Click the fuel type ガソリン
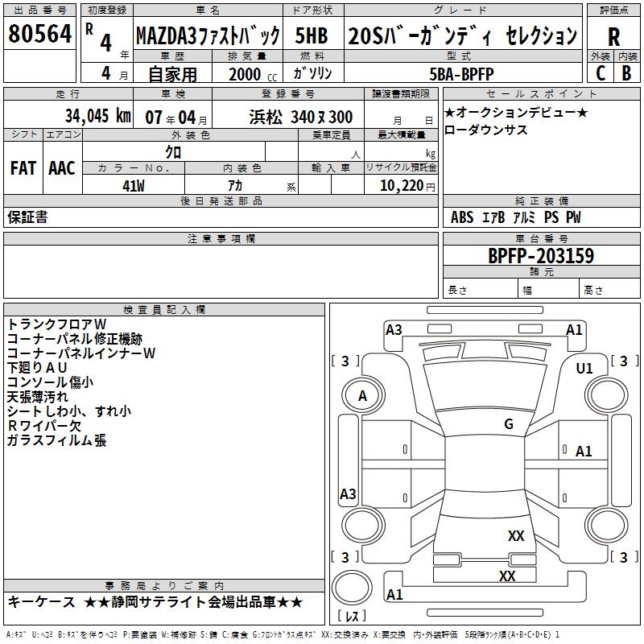 tap(312, 73)
